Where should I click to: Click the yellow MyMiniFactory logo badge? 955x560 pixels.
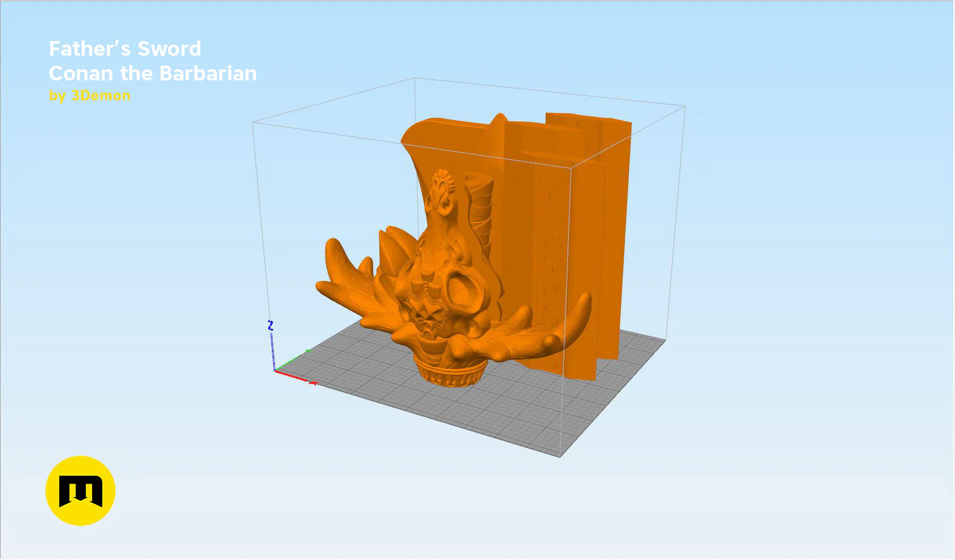(80, 491)
